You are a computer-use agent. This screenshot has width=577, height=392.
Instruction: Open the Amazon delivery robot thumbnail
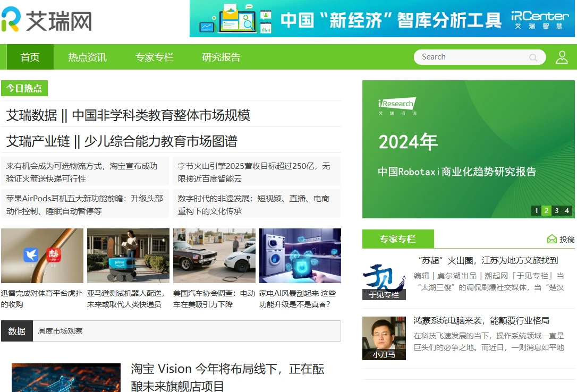point(128,256)
